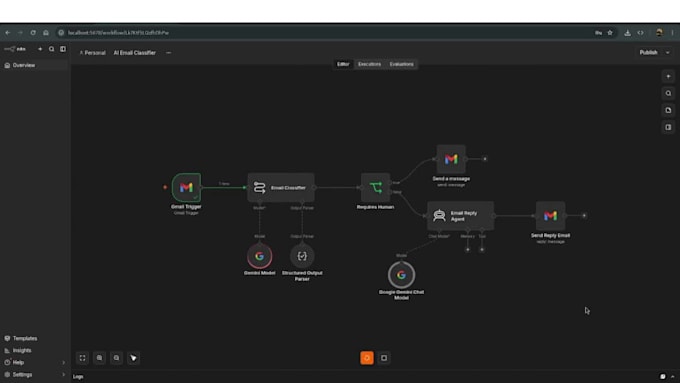
Task: Click the logs panel icon at bottom right
Action: click(663, 376)
